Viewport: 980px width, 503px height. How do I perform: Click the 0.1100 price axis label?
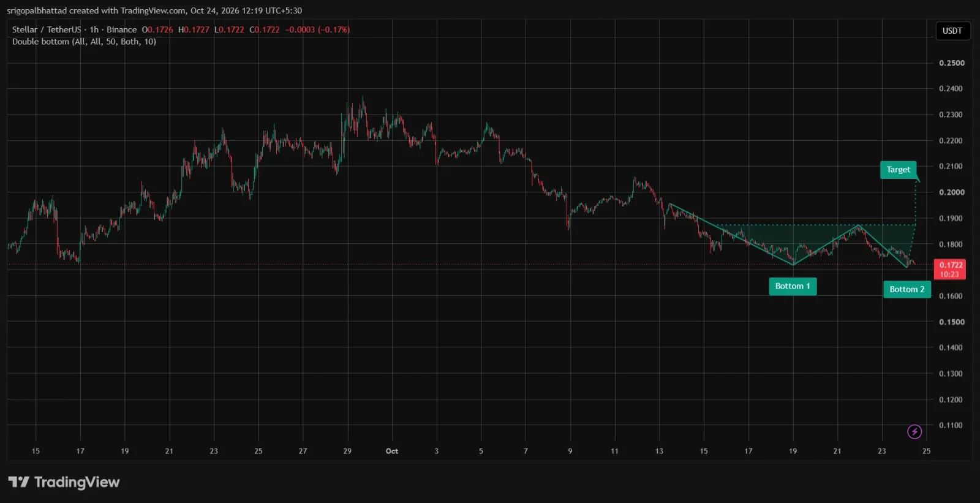[952, 425]
